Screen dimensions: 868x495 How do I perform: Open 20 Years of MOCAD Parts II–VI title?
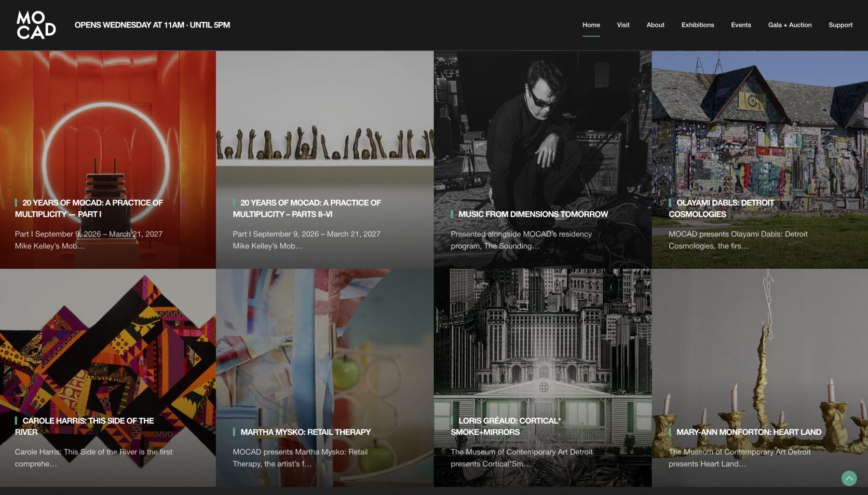point(307,208)
